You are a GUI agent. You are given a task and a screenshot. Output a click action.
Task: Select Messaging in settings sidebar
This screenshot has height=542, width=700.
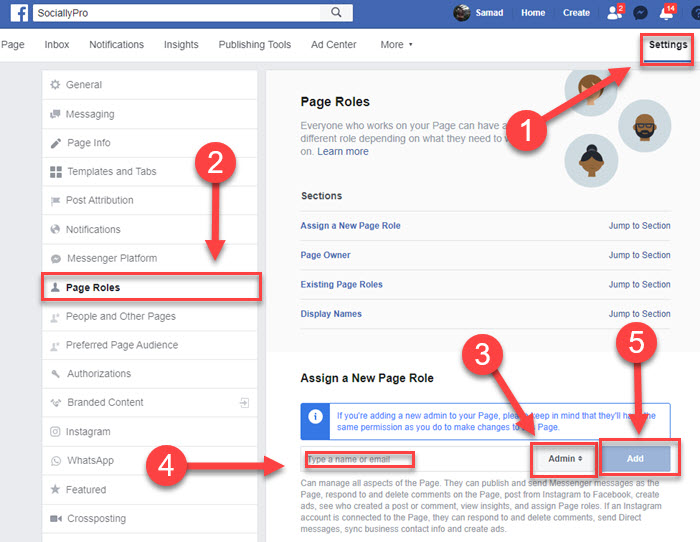point(150,114)
